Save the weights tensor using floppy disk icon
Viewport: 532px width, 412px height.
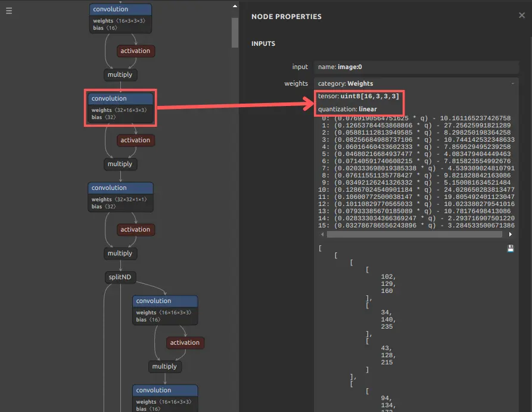pos(510,248)
